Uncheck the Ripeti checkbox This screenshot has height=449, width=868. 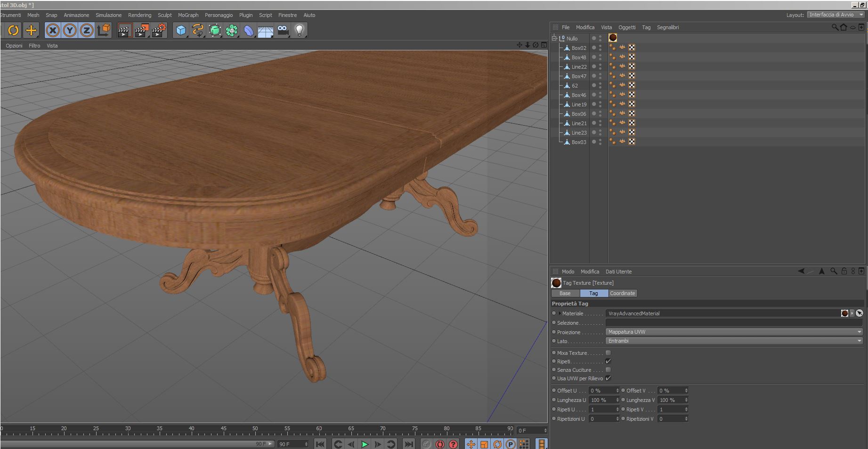608,361
